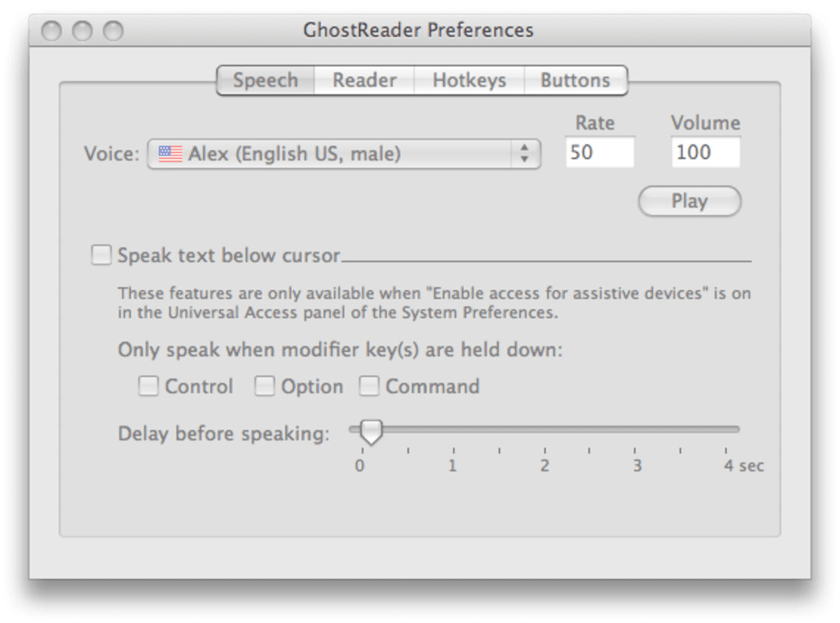Click the window zoom button
This screenshot has width=840, height=623.
pos(113,31)
